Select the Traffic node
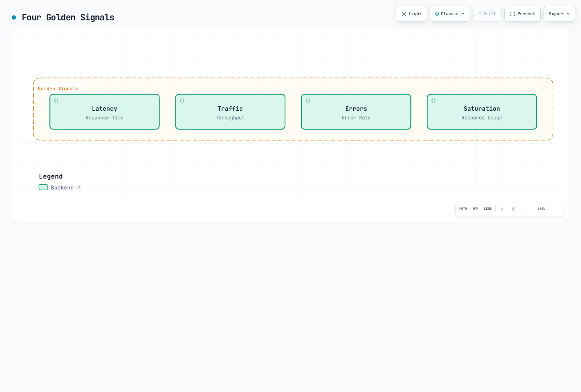Screen dimensions: 581x392 [x=230, y=112]
